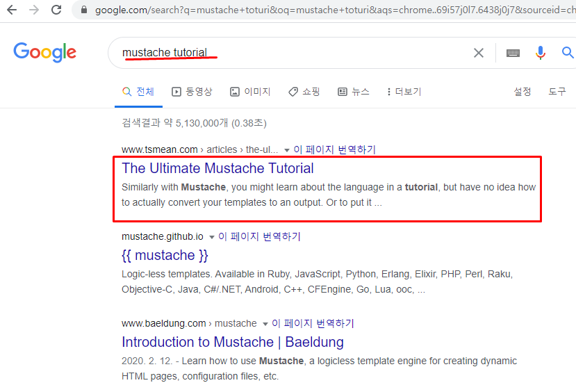The width and height of the screenshot is (576, 392).
Task: Expand the dropdown arrow beside baeldung.com
Action: (265, 324)
